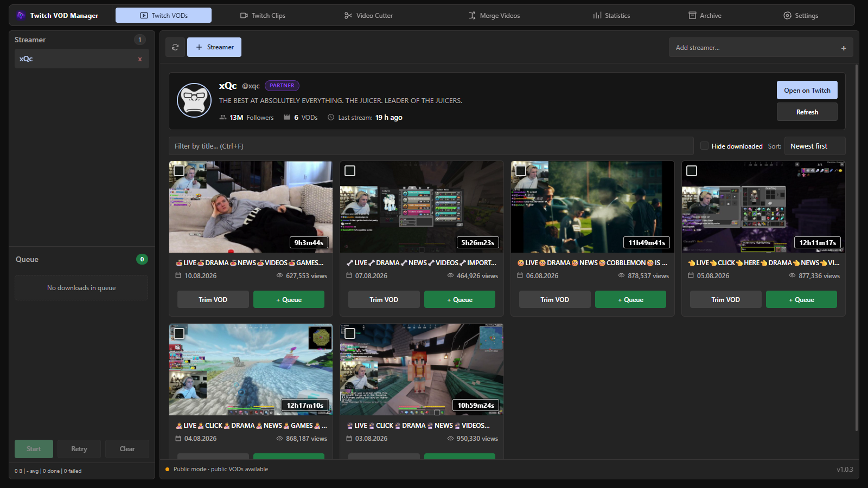Select checkbox on the 10h59m24s VOD
The width and height of the screenshot is (868, 488).
point(350,333)
